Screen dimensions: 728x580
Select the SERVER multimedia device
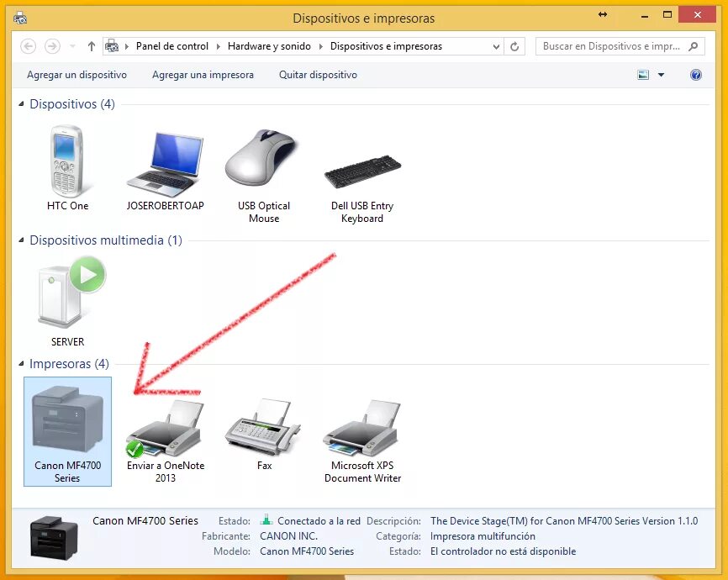tap(68, 301)
